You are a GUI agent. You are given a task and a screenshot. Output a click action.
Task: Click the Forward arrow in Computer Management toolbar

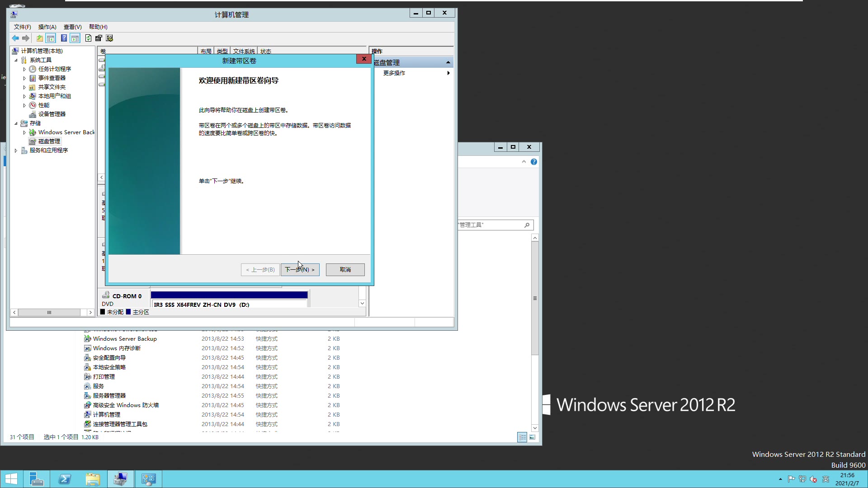(x=26, y=38)
